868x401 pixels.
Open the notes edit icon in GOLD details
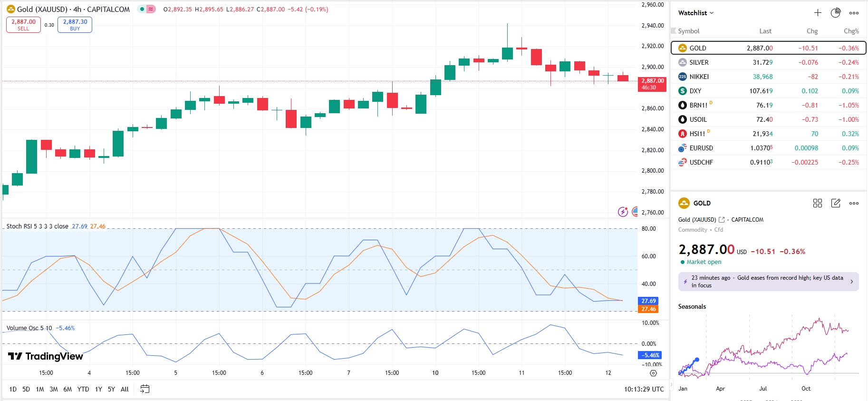pos(836,203)
